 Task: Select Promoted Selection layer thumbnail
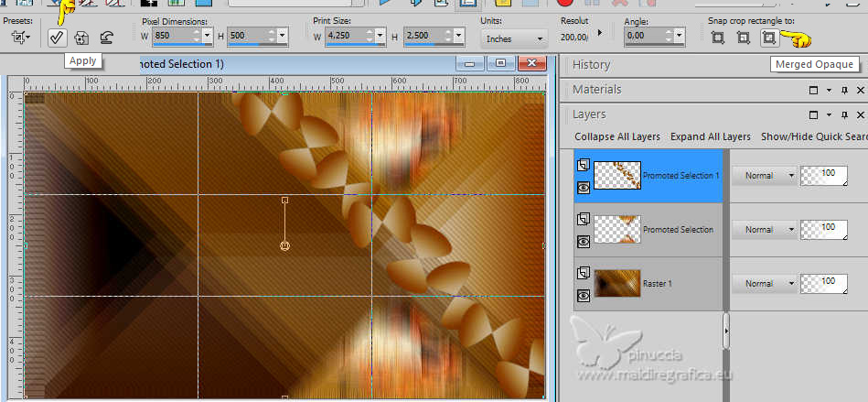pos(617,229)
